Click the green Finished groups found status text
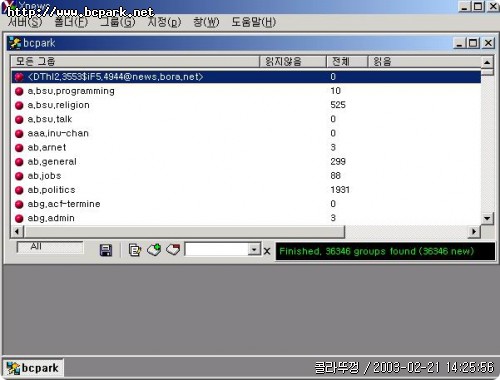The image size is (500, 380). pos(376,251)
